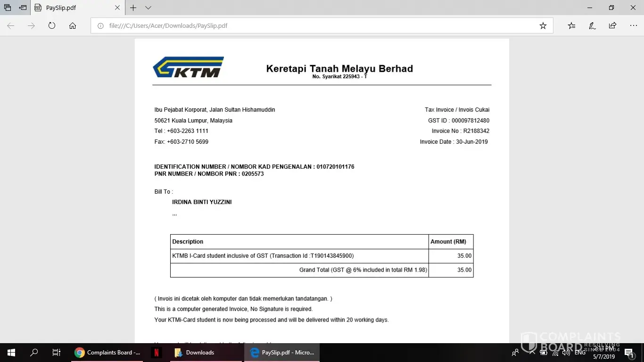Select the PaySlip.pdf browser tab
This screenshot has height=362, width=644.
click(x=78, y=8)
